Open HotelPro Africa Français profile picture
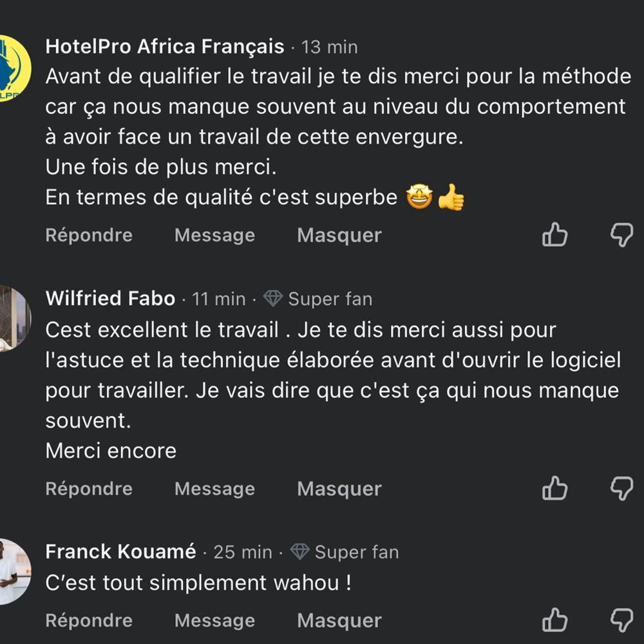The height and width of the screenshot is (644, 644). coord(13,69)
